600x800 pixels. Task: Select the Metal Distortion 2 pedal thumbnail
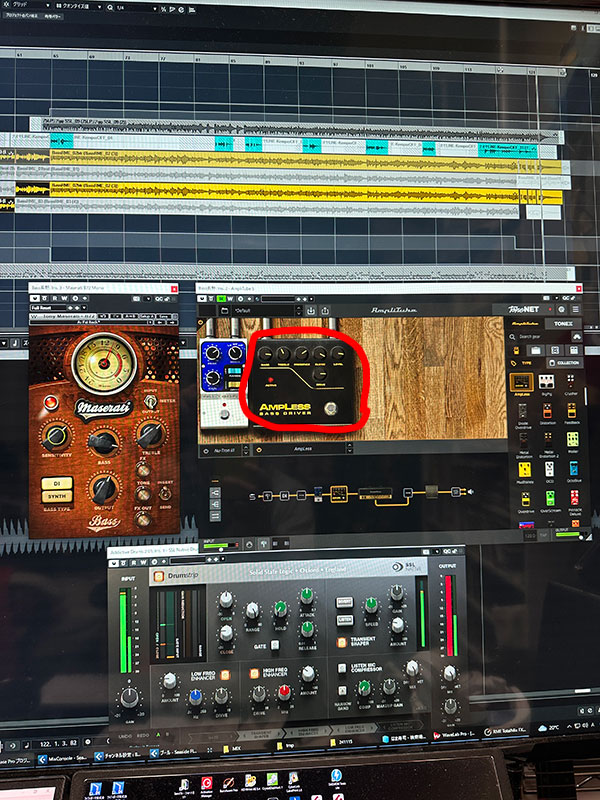tap(548, 440)
